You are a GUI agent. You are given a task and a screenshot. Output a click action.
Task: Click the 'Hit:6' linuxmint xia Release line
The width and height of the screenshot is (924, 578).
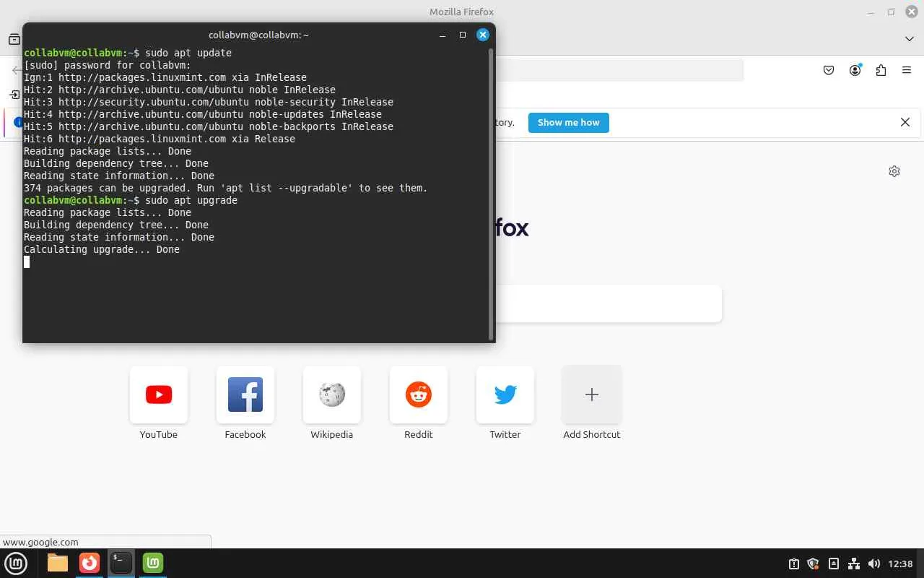pos(160,139)
